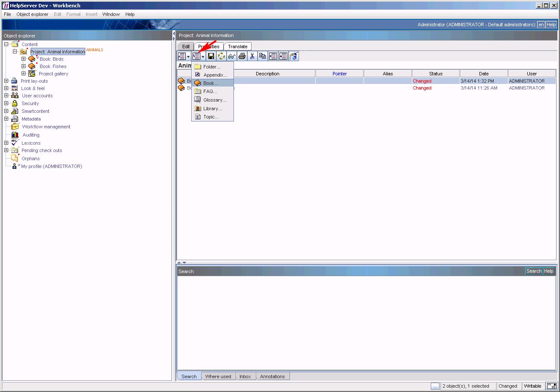Select the preview glasses icon

point(232,56)
